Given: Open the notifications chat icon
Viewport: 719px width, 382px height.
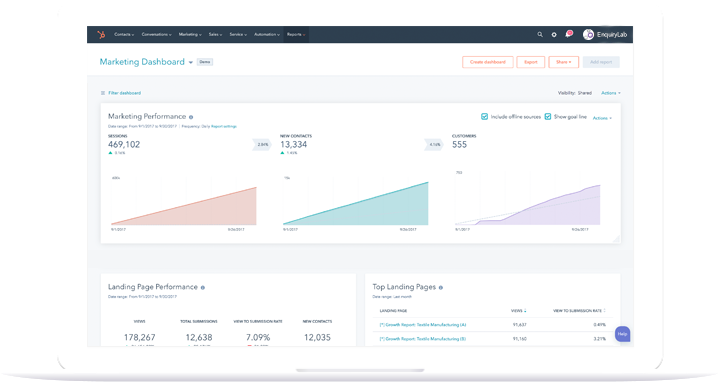Looking at the screenshot, I should tap(569, 34).
